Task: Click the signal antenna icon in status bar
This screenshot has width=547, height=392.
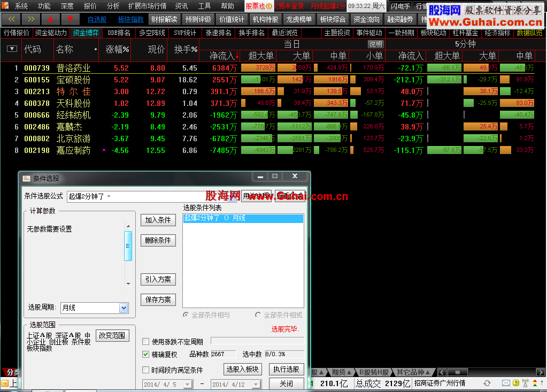Action: (x=526, y=383)
